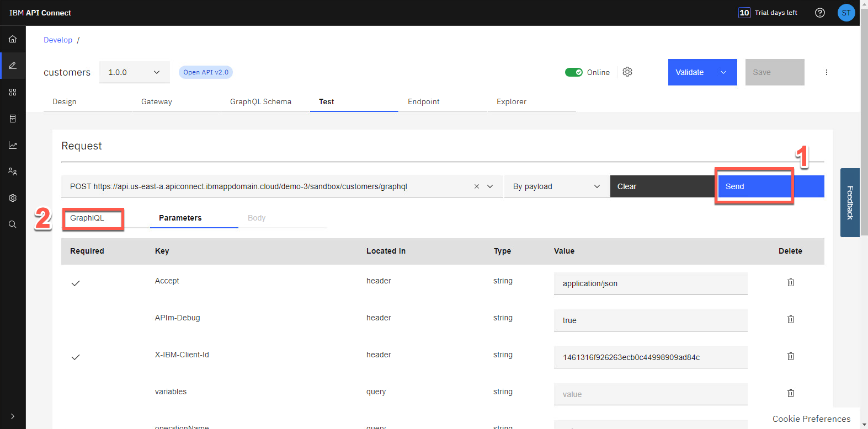This screenshot has height=429, width=868.
Task: Toggle the Online switch off
Action: point(574,72)
